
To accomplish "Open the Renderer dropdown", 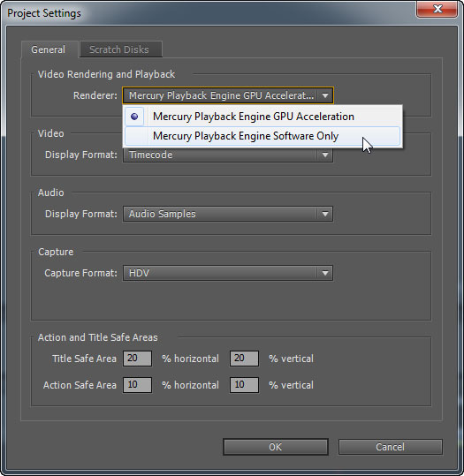I will (228, 95).
